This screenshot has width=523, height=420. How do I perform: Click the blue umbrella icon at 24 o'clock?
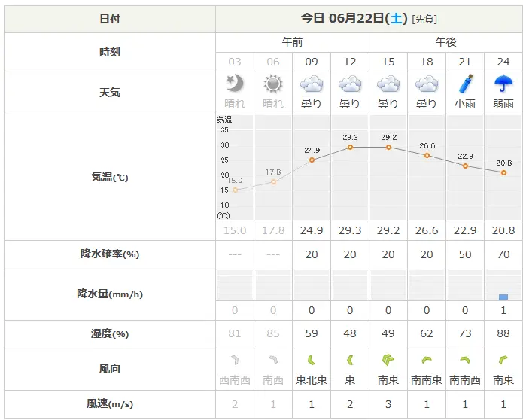coord(503,83)
